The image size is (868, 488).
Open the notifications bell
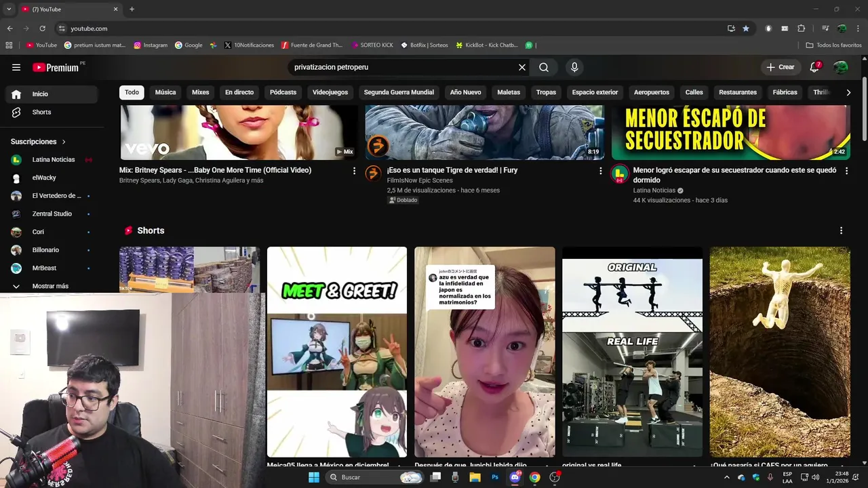(814, 67)
